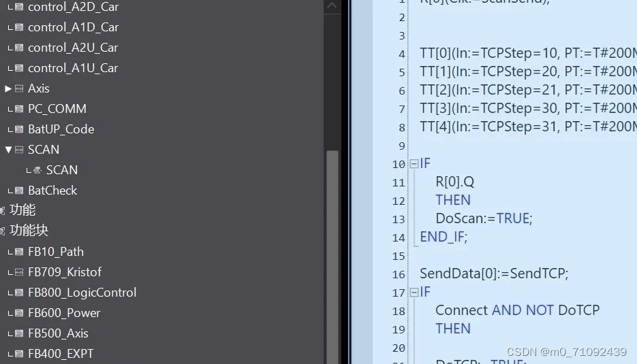This screenshot has height=364, width=637.
Task: Click the scroll-up arrow of the tree panel
Action: tap(332, 5)
